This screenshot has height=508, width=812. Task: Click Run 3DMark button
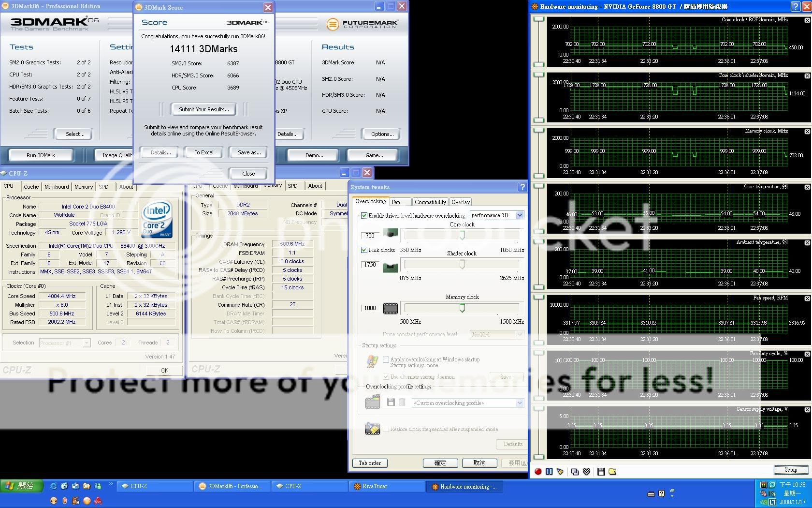pyautogui.click(x=41, y=155)
